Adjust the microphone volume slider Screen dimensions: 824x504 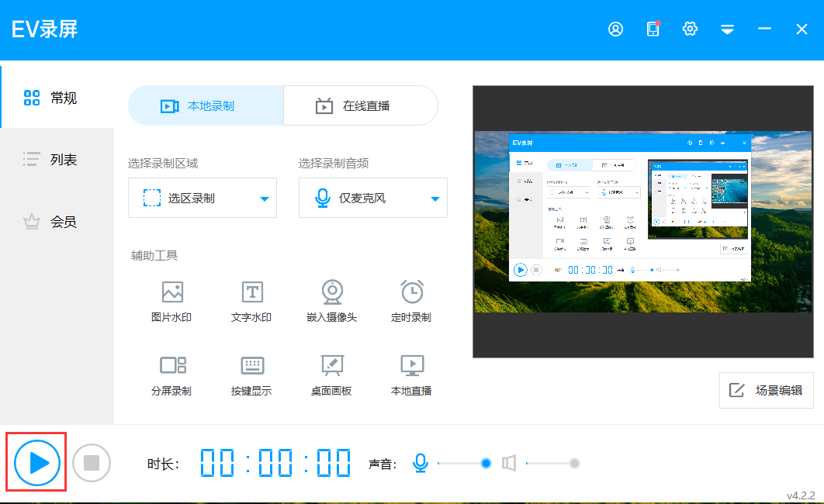coord(464,463)
